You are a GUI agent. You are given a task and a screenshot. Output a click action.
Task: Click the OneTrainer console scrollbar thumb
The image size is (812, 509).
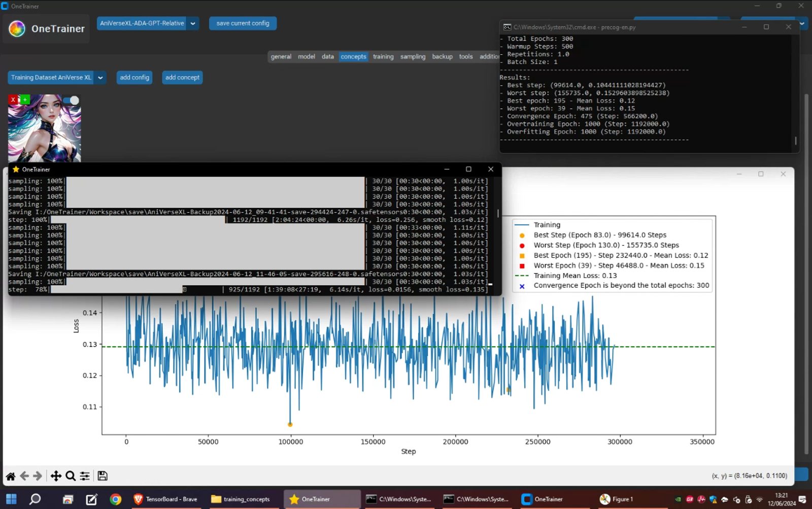click(x=498, y=214)
